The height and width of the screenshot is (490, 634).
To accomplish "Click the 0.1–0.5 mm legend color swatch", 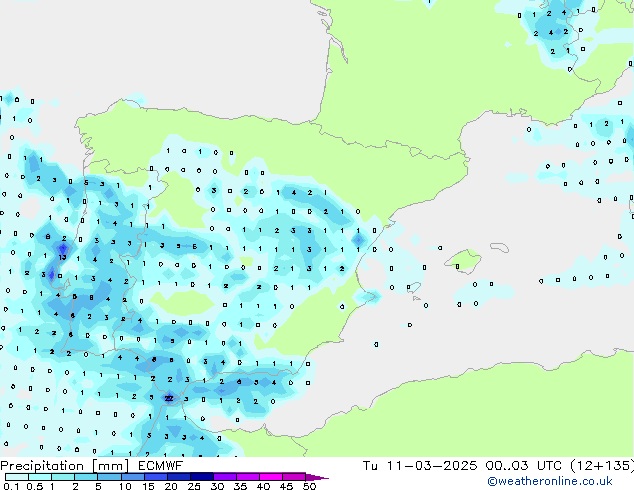I will click(x=17, y=477).
